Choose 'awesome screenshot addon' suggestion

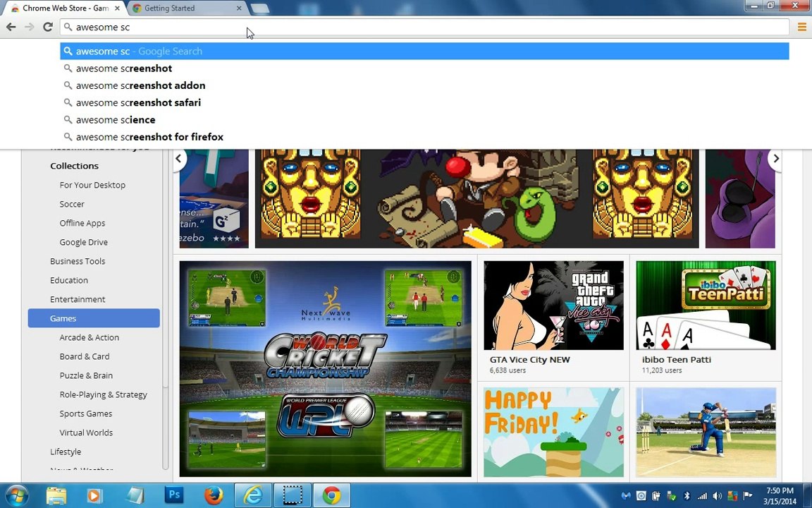(424, 85)
